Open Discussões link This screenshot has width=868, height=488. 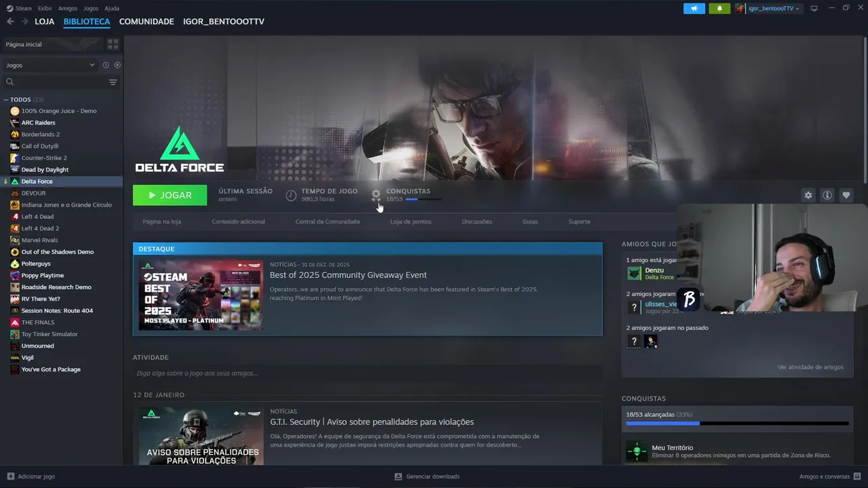click(477, 222)
